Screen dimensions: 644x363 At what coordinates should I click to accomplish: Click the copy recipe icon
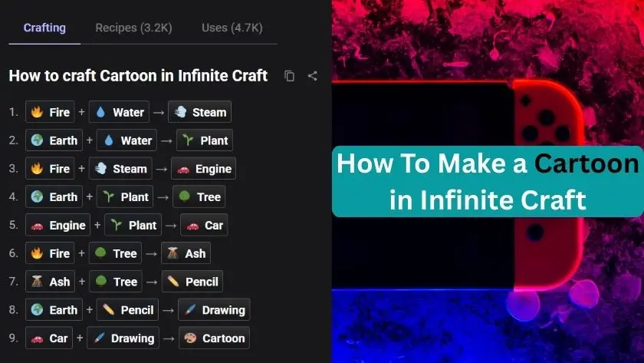[x=290, y=76]
